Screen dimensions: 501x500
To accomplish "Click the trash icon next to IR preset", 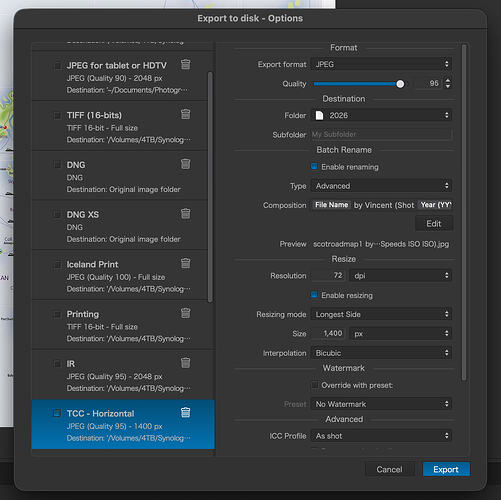I will [186, 363].
